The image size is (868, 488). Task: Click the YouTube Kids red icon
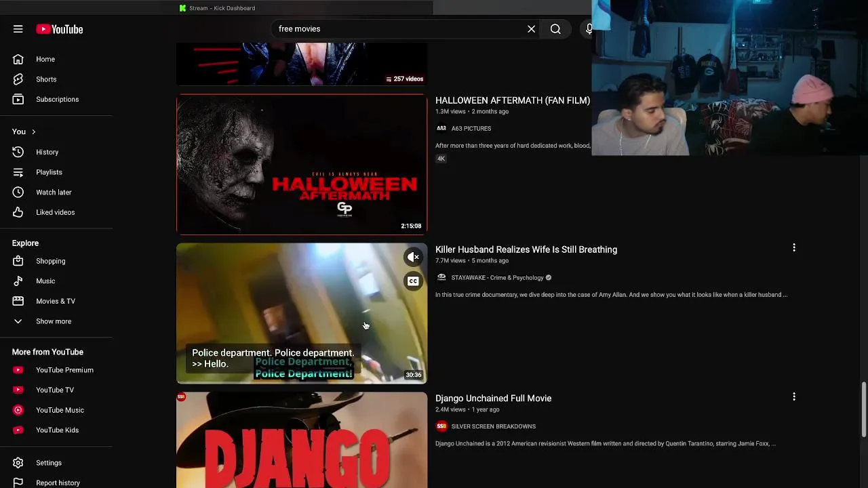tap(18, 430)
